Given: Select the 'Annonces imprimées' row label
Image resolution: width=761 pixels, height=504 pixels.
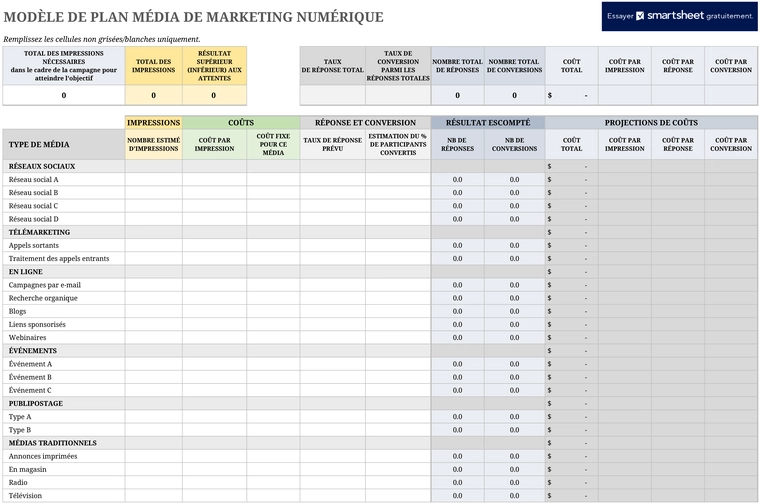Looking at the screenshot, I should tap(43, 456).
